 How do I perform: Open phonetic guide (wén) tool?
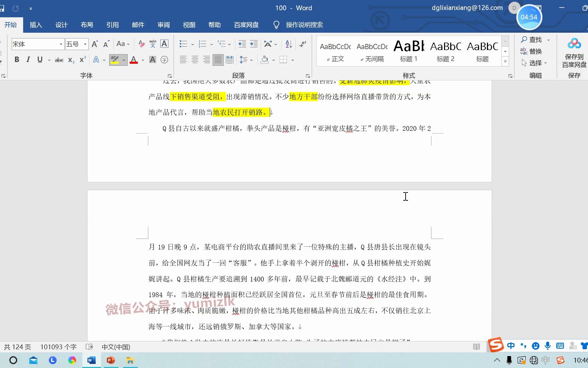[153, 44]
